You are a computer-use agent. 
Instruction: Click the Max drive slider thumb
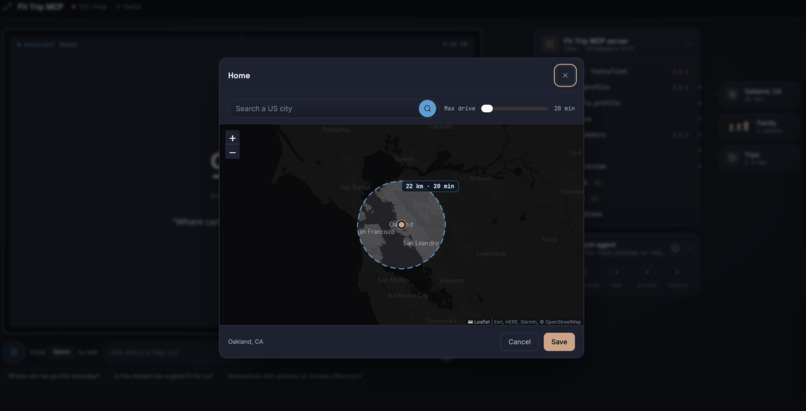click(x=487, y=108)
